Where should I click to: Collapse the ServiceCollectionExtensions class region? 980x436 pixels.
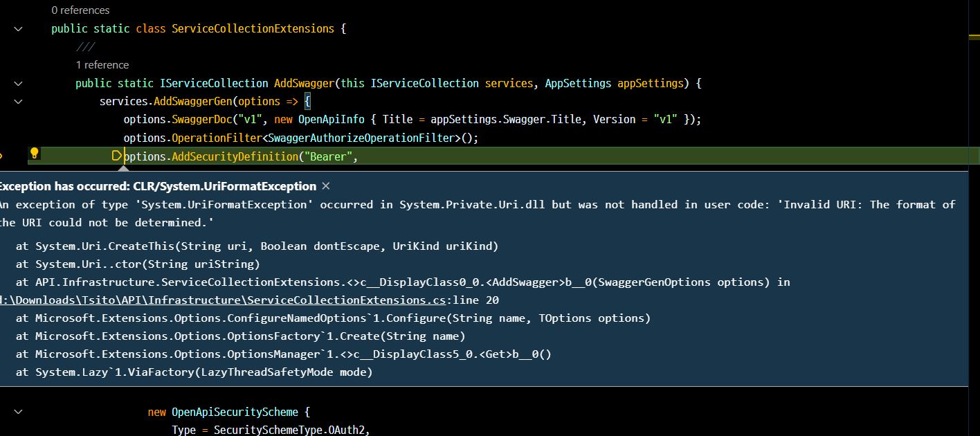[x=17, y=28]
